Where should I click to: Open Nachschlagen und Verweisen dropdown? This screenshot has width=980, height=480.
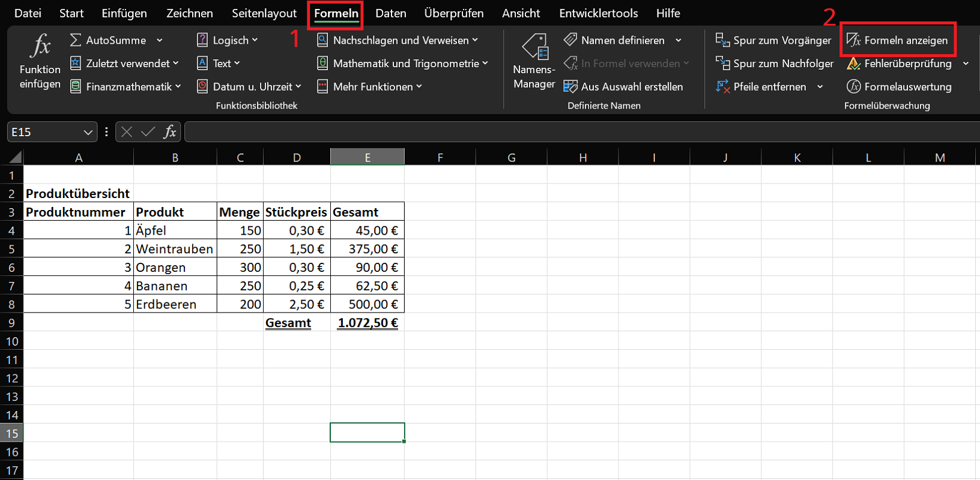coord(397,40)
